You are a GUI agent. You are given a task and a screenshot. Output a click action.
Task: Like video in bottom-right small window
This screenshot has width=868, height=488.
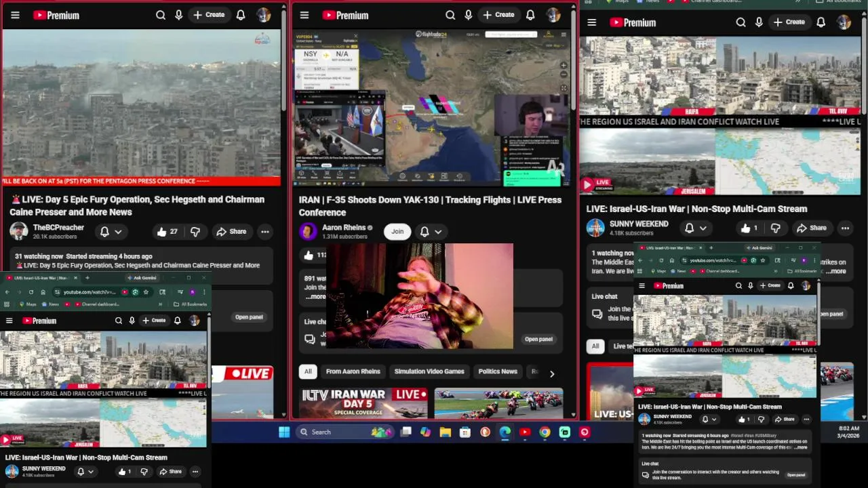coord(743,419)
